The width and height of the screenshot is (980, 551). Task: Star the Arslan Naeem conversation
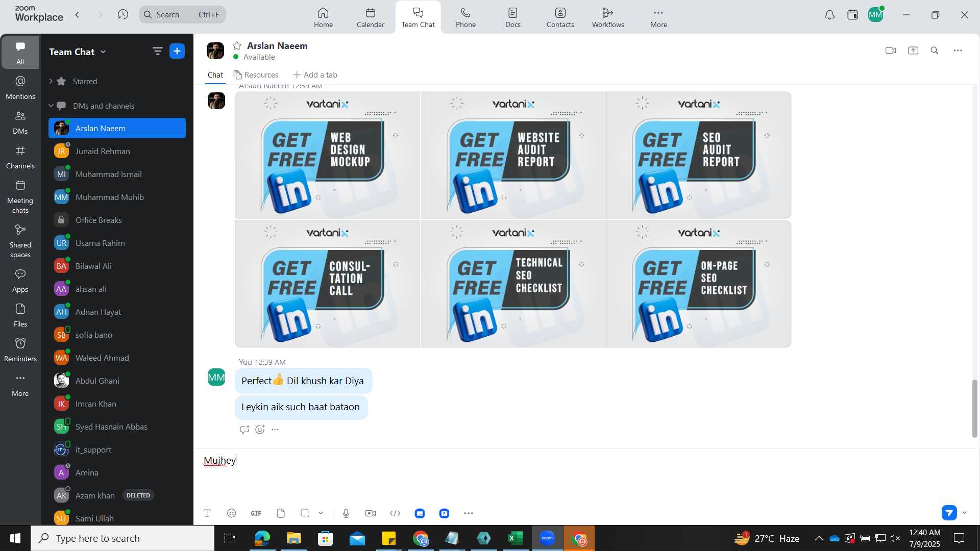click(x=237, y=46)
